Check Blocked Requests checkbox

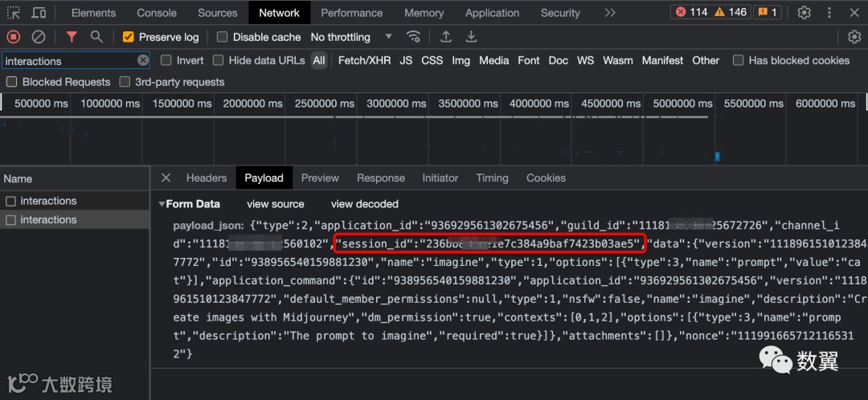pyautogui.click(x=11, y=82)
